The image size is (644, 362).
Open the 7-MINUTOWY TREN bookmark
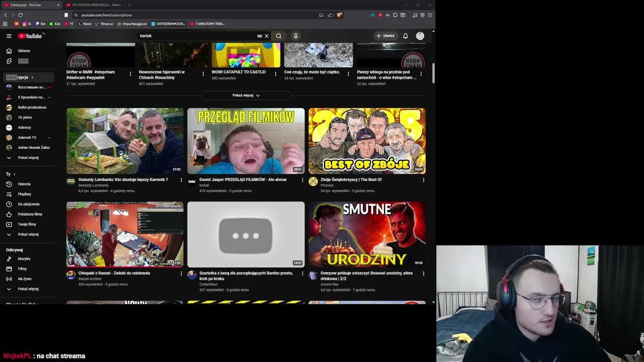(x=207, y=24)
